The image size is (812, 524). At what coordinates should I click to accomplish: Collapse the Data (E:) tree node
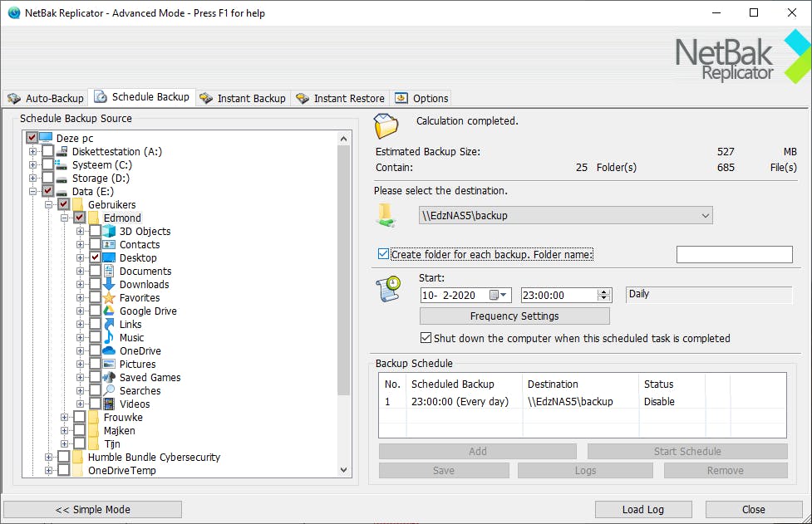coord(32,191)
